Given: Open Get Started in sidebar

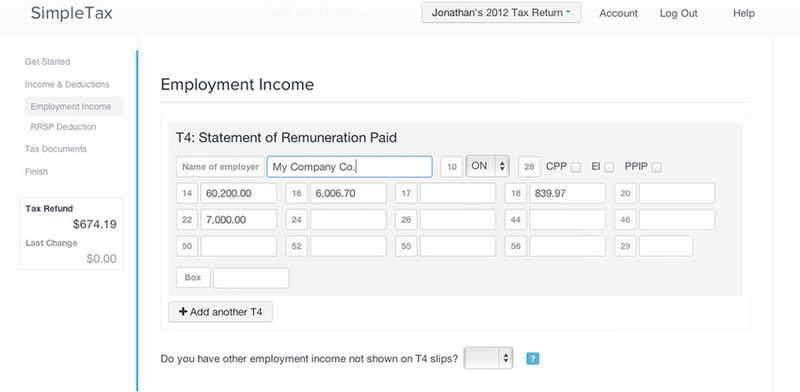Looking at the screenshot, I should point(47,62).
